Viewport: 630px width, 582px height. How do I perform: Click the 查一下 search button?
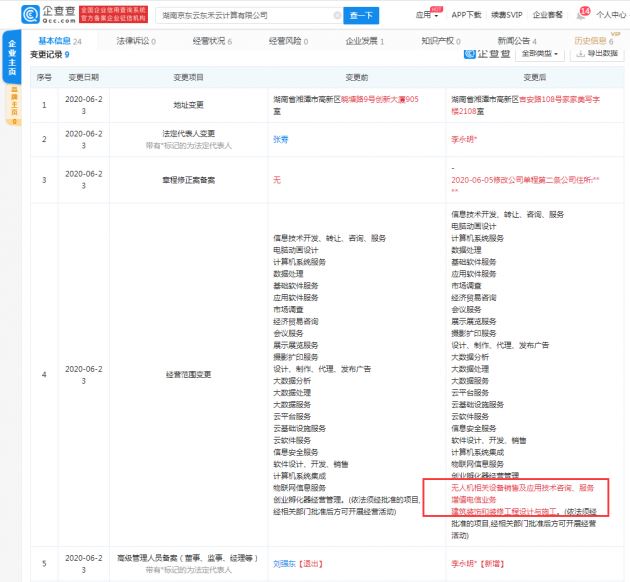point(361,15)
